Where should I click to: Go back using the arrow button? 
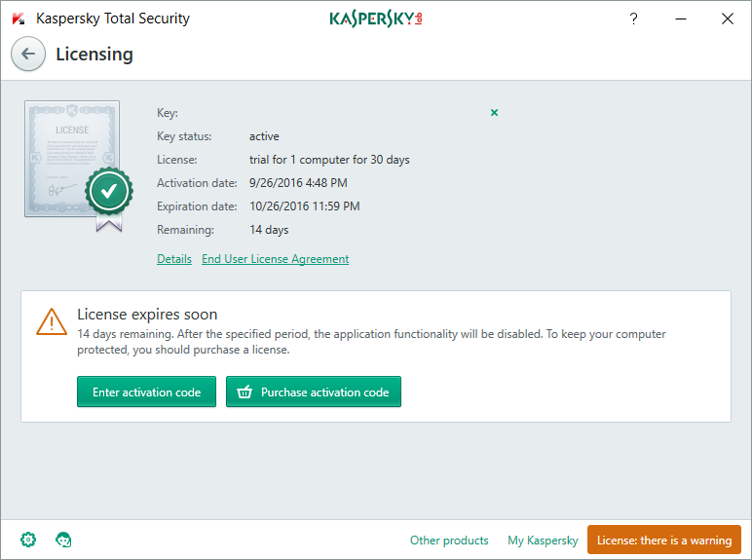pyautogui.click(x=28, y=54)
